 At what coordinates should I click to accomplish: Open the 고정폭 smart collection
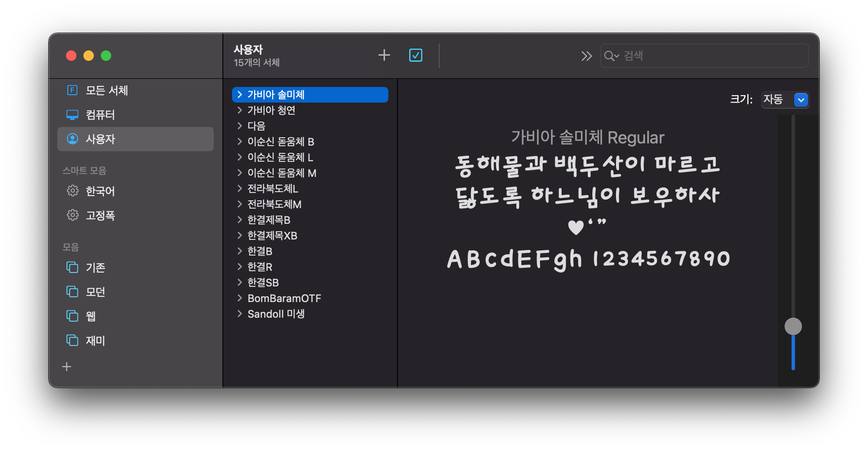point(136,216)
